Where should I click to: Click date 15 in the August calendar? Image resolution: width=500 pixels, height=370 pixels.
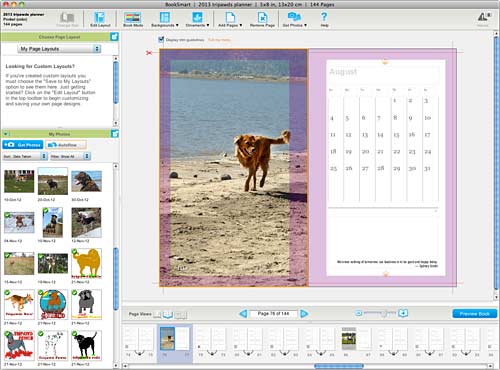coord(396,135)
